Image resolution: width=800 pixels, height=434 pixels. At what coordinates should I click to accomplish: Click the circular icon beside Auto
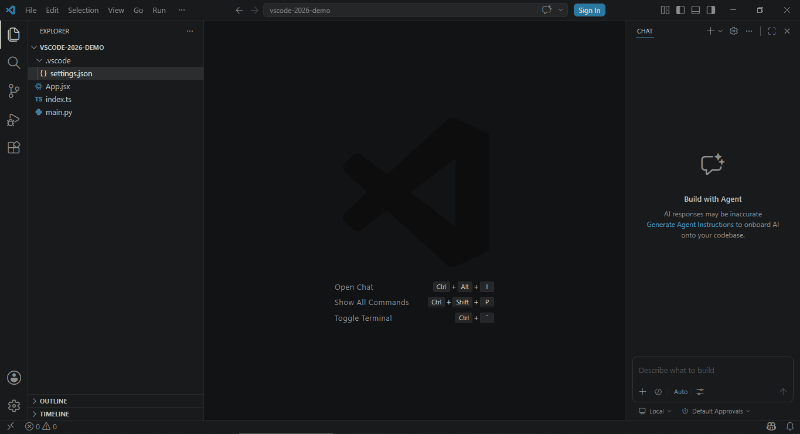(x=658, y=392)
